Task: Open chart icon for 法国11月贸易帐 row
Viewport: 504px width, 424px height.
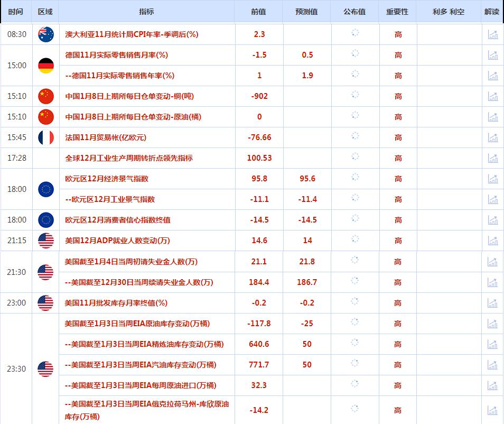Action: [x=493, y=137]
